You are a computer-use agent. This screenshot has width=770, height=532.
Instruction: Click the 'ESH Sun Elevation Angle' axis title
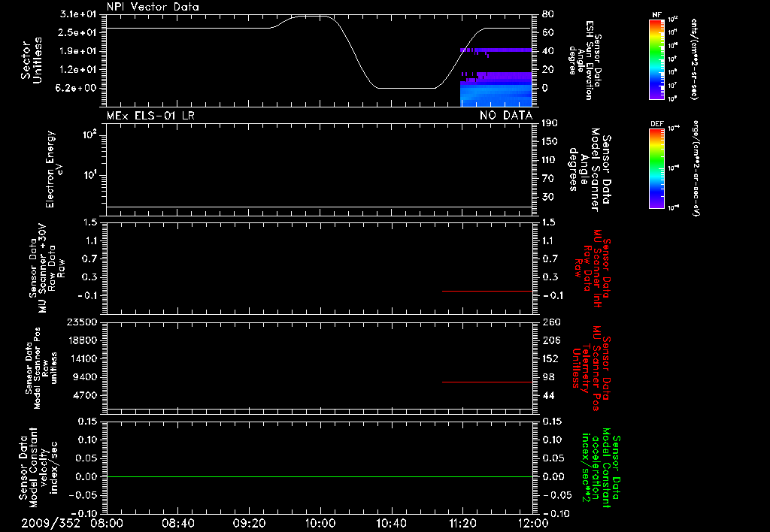tap(584, 60)
